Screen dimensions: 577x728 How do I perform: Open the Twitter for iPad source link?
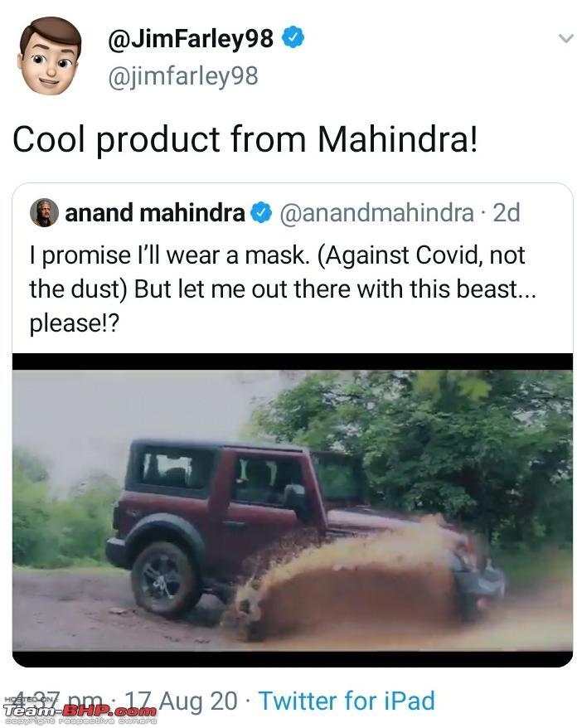click(347, 701)
